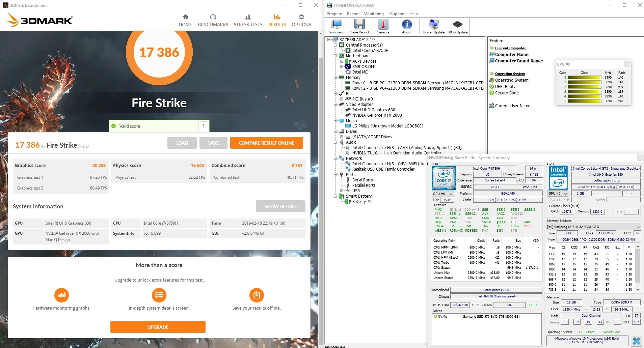Click the hardware monitoring graphs icon
Image resolution: width=644 pixels, height=348 pixels.
click(x=61, y=295)
